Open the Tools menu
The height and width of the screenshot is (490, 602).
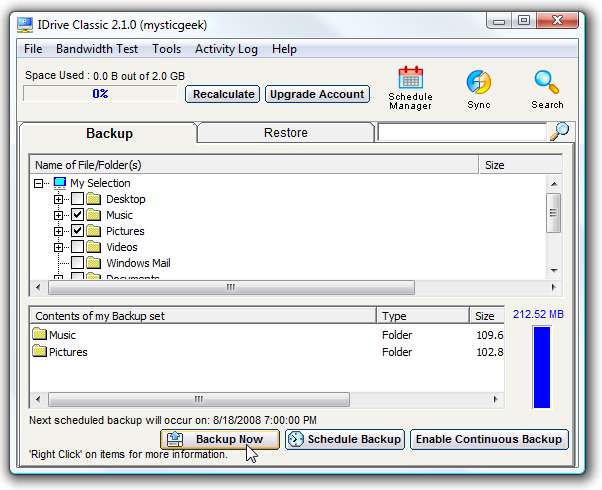tap(166, 49)
